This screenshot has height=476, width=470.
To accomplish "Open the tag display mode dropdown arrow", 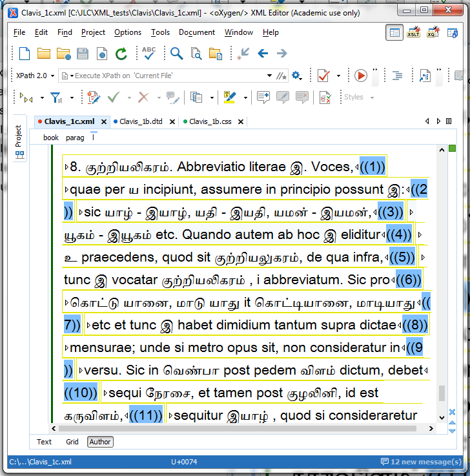I will pyautogui.click(x=42, y=98).
